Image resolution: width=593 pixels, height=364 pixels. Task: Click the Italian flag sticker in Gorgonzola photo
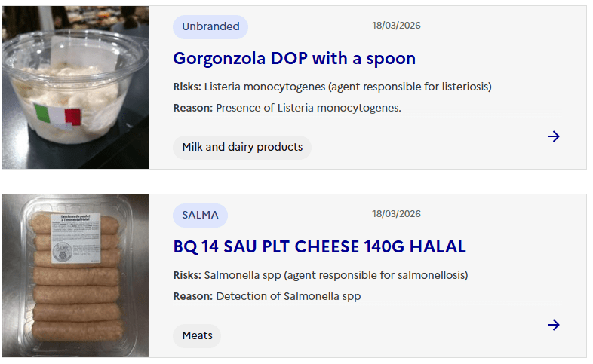point(58,117)
